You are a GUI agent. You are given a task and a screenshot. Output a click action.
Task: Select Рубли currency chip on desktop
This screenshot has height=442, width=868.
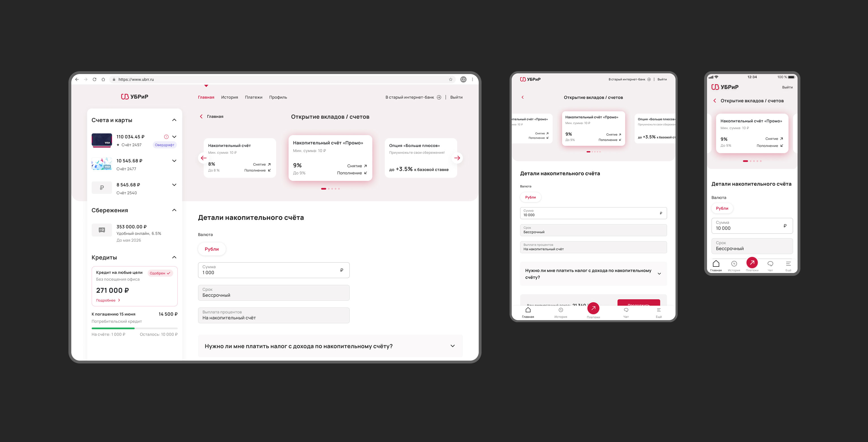pos(212,249)
